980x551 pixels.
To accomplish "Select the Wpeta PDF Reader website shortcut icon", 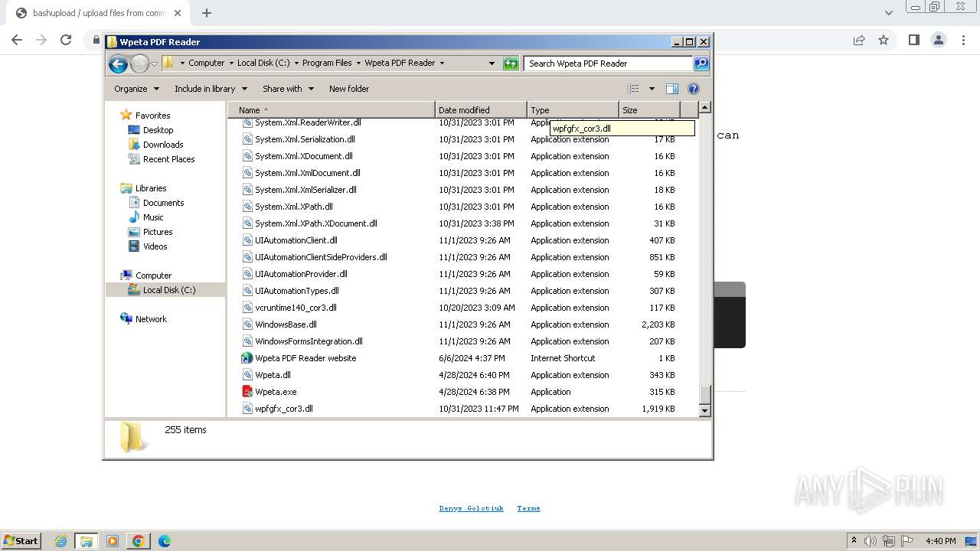I will (x=247, y=358).
